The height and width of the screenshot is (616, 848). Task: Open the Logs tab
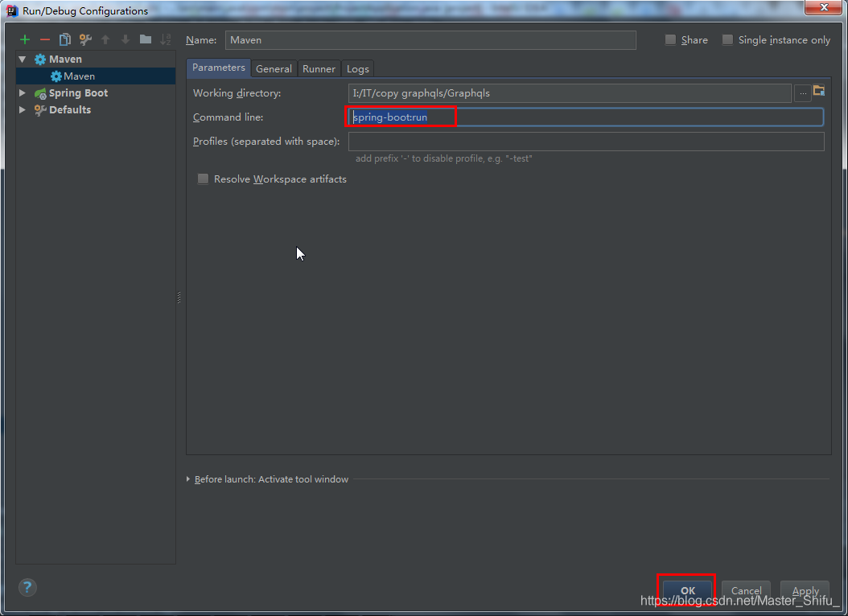tap(357, 68)
